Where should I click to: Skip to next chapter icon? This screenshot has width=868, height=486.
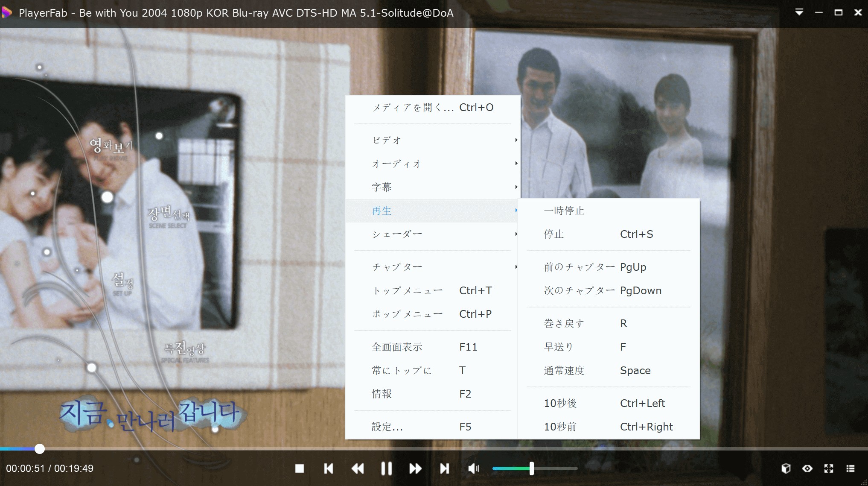pyautogui.click(x=444, y=468)
